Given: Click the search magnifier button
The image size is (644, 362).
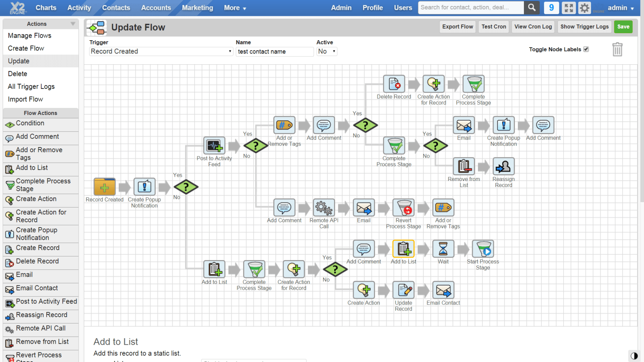Looking at the screenshot, I should pyautogui.click(x=531, y=7).
